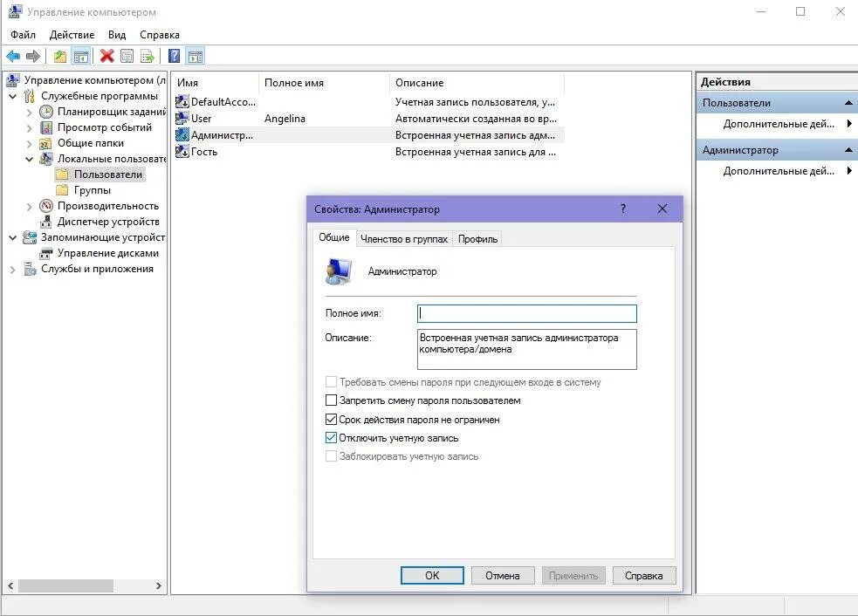Viewport: 858px width, 616px height.
Task: Toggle the show/hide action pane icon
Action: pos(196,56)
